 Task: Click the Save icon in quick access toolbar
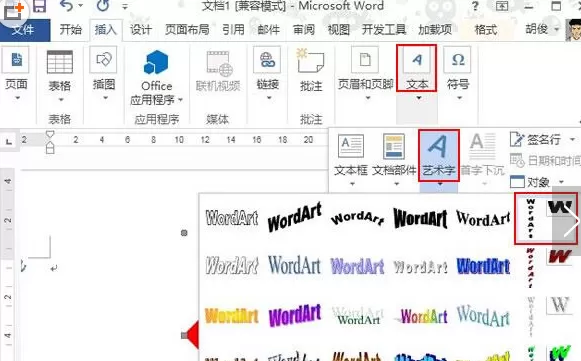pyautogui.click(x=39, y=6)
